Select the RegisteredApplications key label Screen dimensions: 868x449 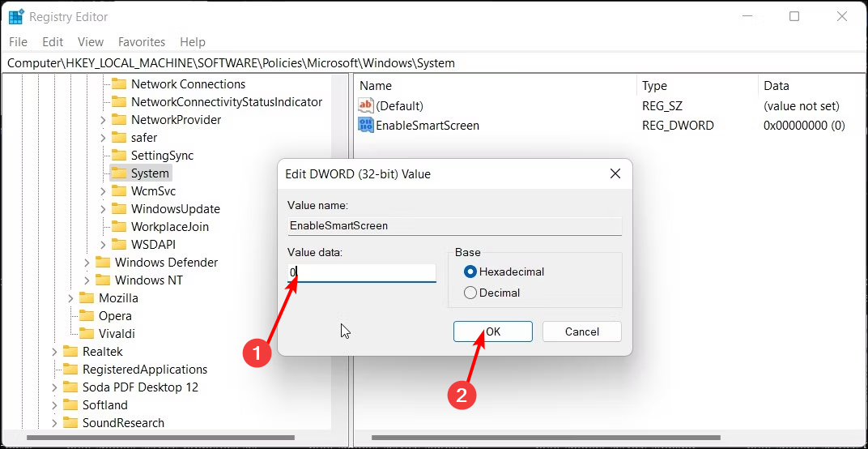click(x=145, y=370)
